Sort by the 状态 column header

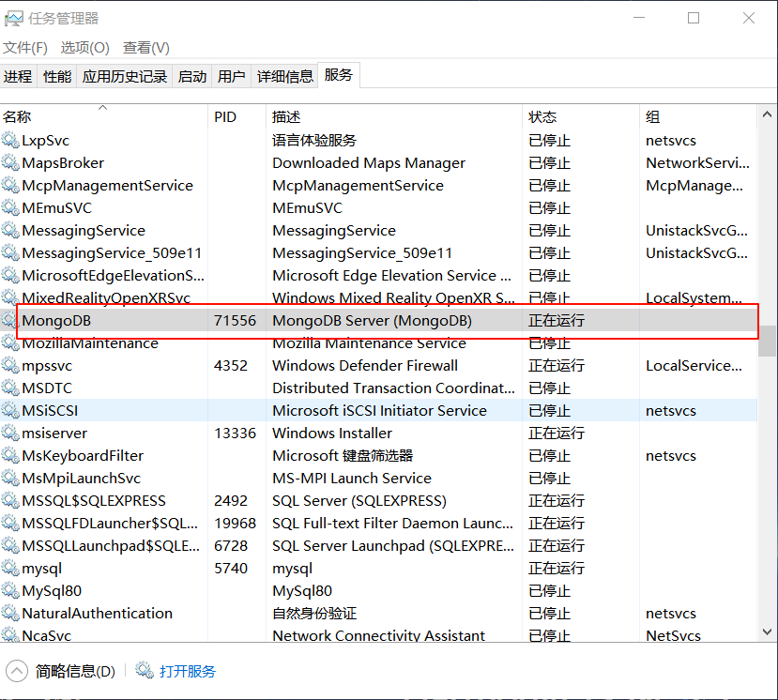581,116
